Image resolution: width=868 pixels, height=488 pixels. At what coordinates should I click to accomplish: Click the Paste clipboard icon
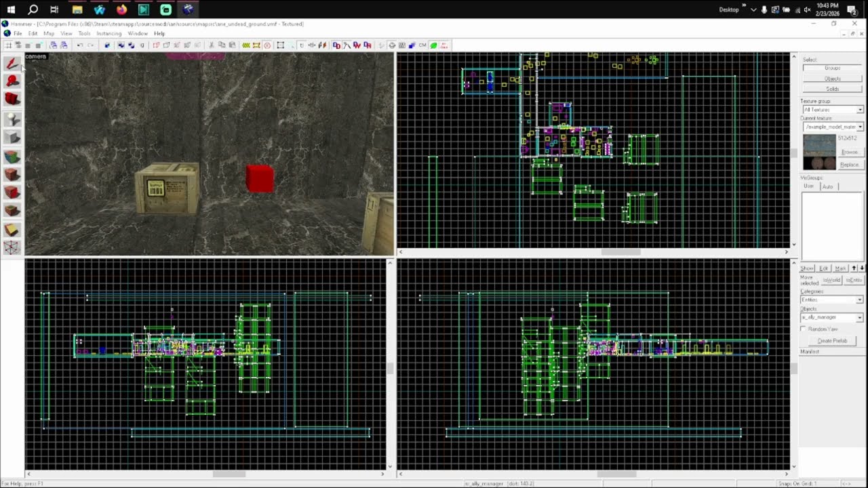pos(232,45)
